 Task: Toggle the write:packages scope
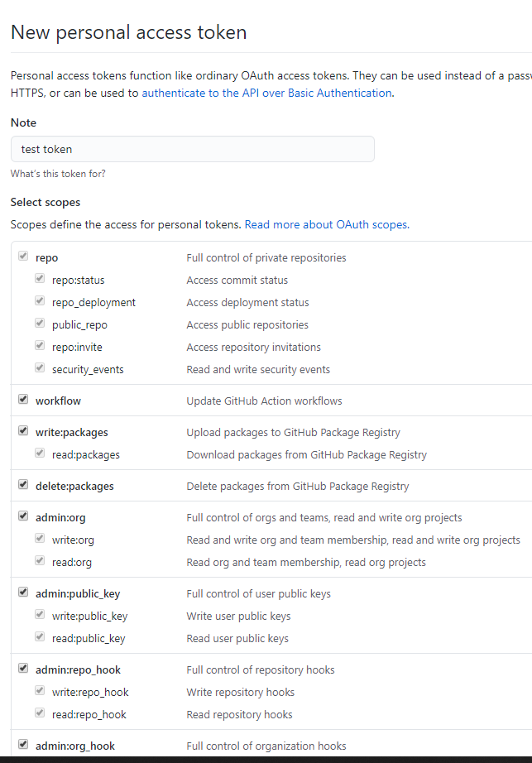coord(23,429)
